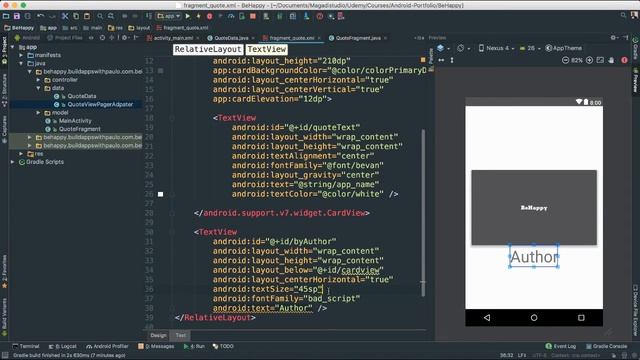
Task: Click the AppTheme theme button
Action: pos(564,48)
